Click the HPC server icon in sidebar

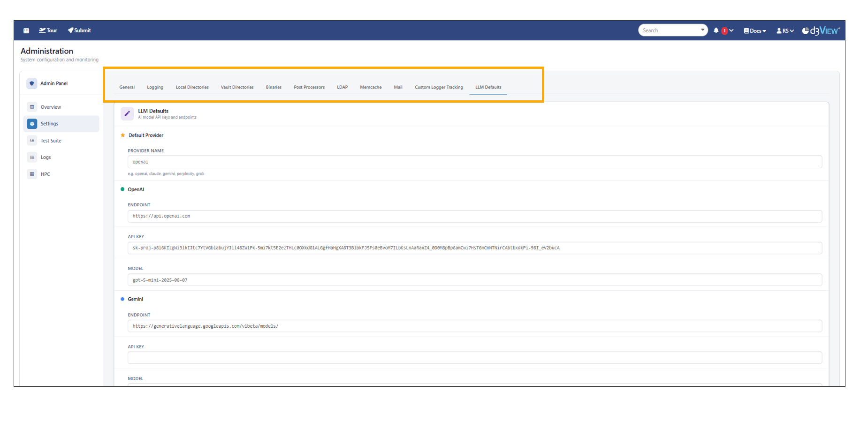point(32,174)
